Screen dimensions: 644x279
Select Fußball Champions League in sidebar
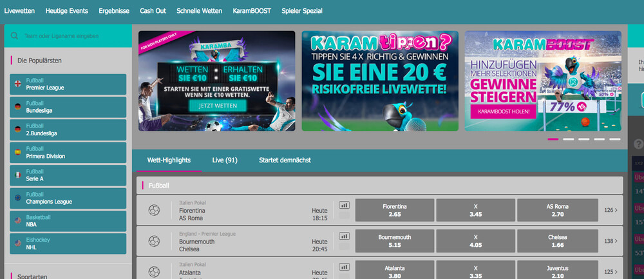68,198
